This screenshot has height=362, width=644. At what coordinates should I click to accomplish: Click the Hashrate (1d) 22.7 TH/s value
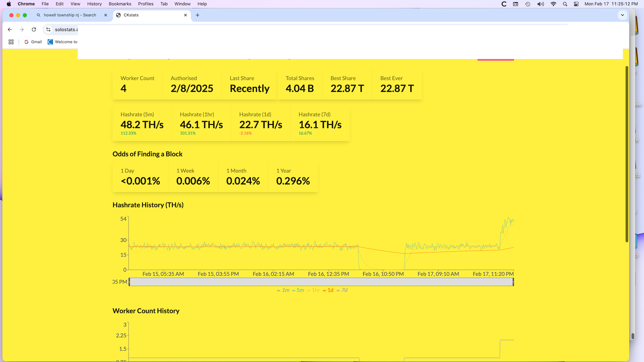pyautogui.click(x=261, y=125)
